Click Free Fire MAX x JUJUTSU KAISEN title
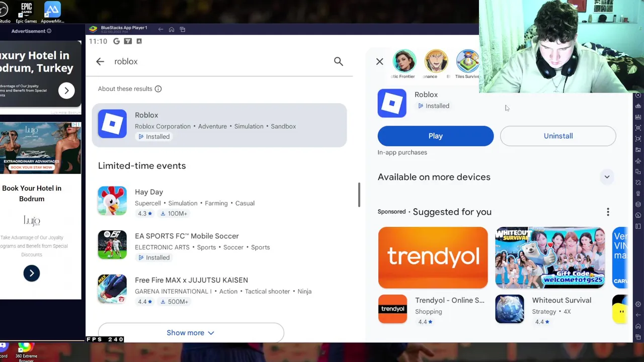This screenshot has height=362, width=644. coord(191,280)
